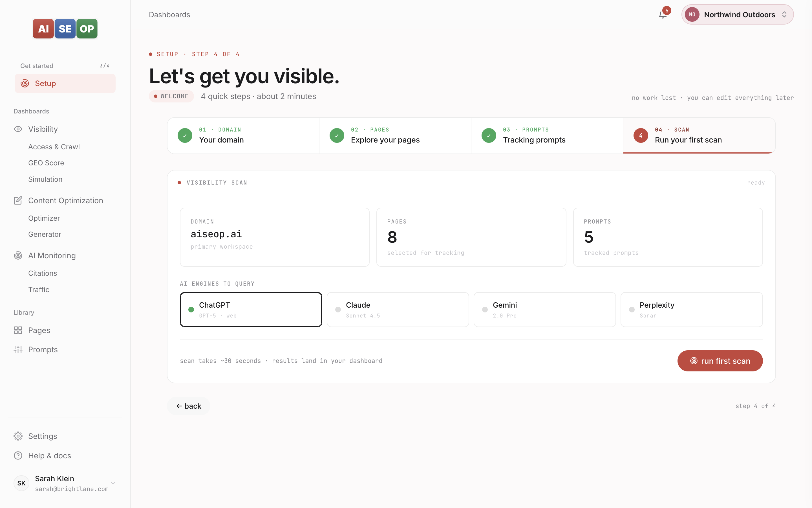Go to step 03 Tracking prompts
This screenshot has height=508, width=812.
pyautogui.click(x=547, y=136)
